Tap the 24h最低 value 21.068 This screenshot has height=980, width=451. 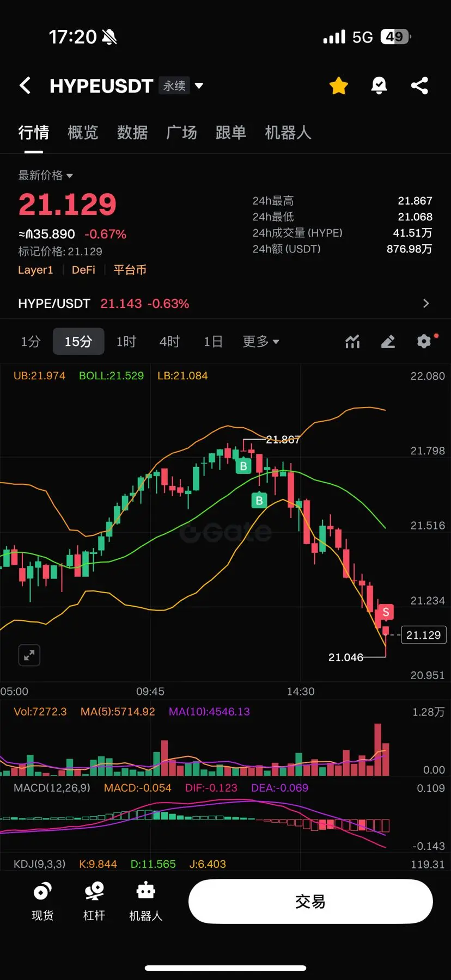pyautogui.click(x=415, y=217)
